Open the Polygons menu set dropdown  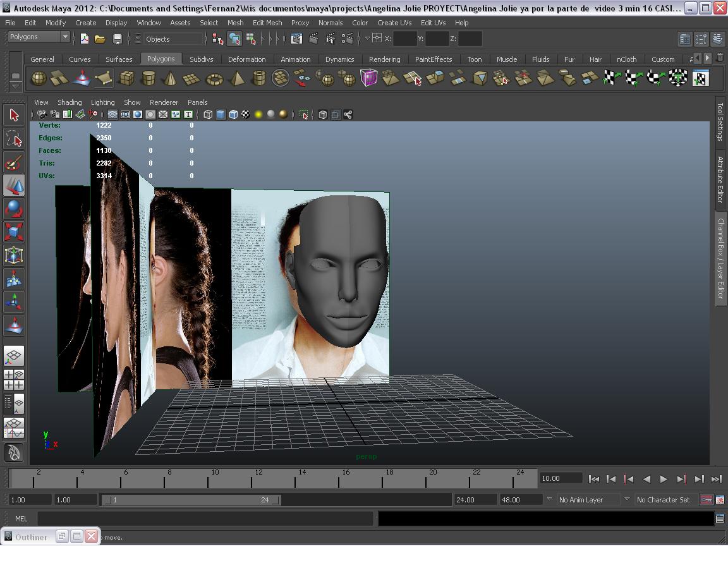click(64, 37)
